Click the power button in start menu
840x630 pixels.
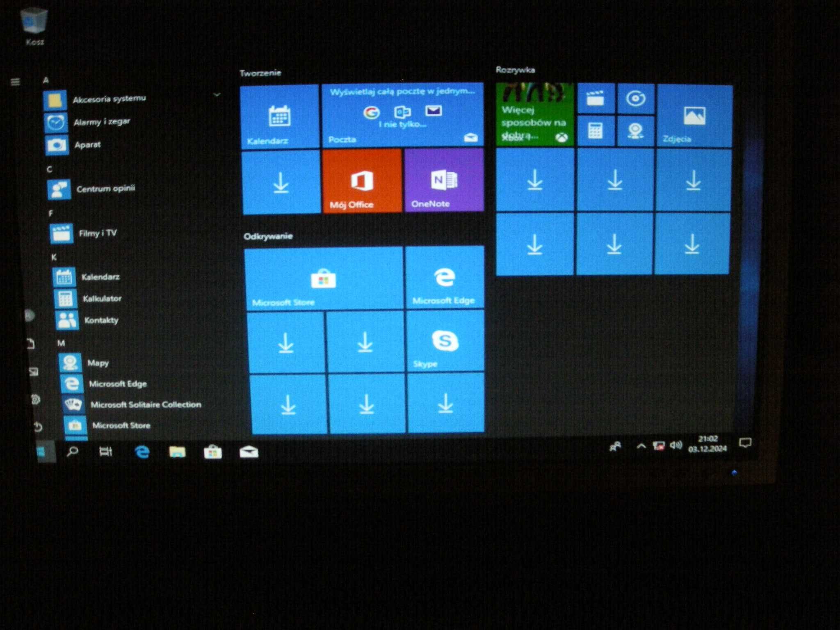[x=38, y=427]
